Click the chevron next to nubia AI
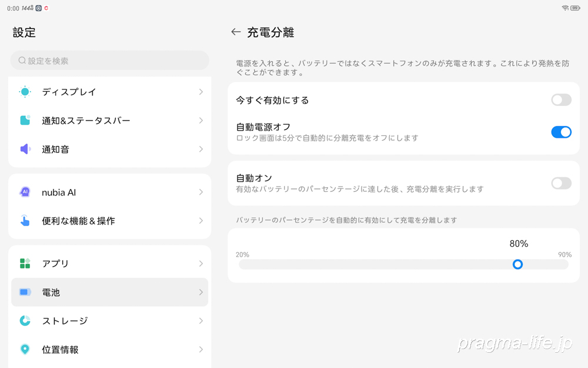 pyautogui.click(x=201, y=193)
